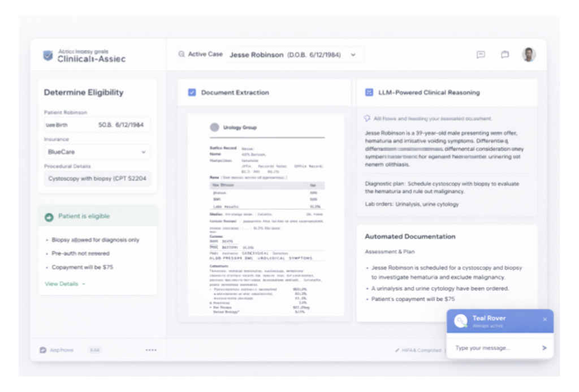Click the shield logo icon in the header
Image resolution: width=579 pixels, height=392 pixels.
click(48, 55)
